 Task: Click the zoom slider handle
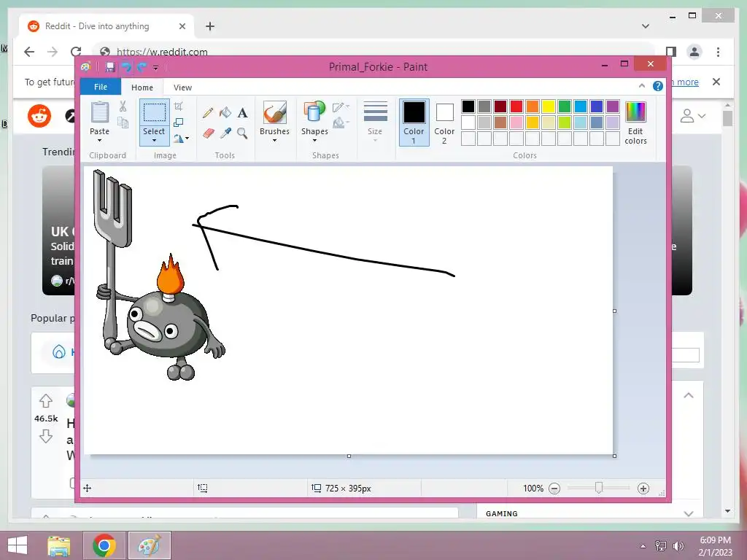point(599,488)
